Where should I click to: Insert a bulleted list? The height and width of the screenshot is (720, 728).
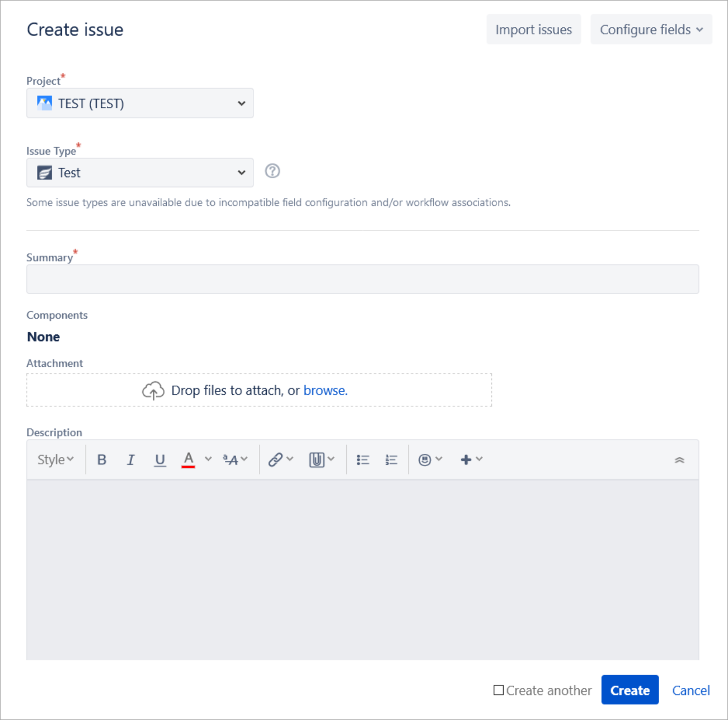(x=363, y=459)
